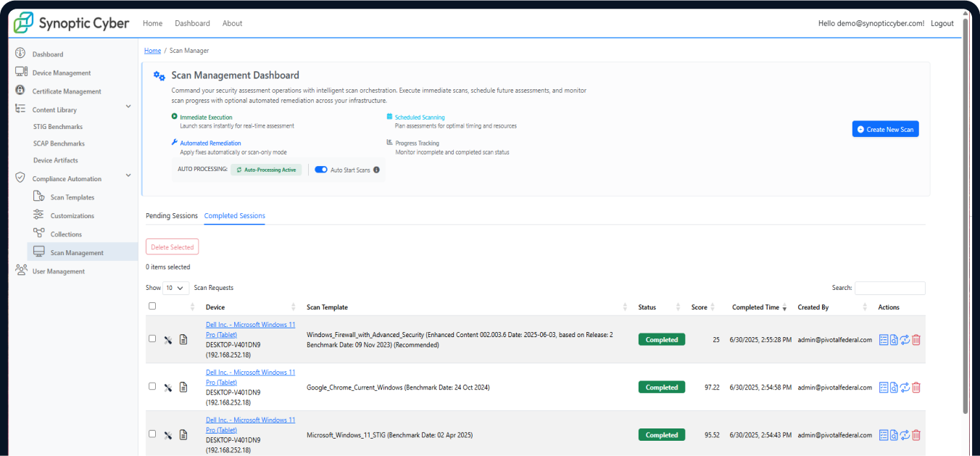Collapse the Content Library section chevron
The width and height of the screenshot is (980, 456).
[x=128, y=107]
